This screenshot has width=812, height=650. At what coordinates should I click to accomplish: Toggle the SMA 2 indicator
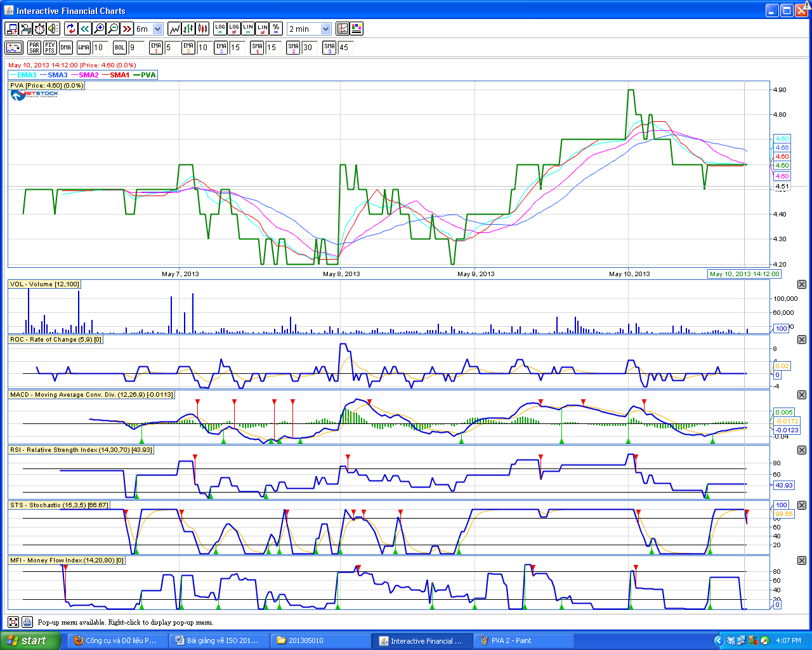[293, 48]
